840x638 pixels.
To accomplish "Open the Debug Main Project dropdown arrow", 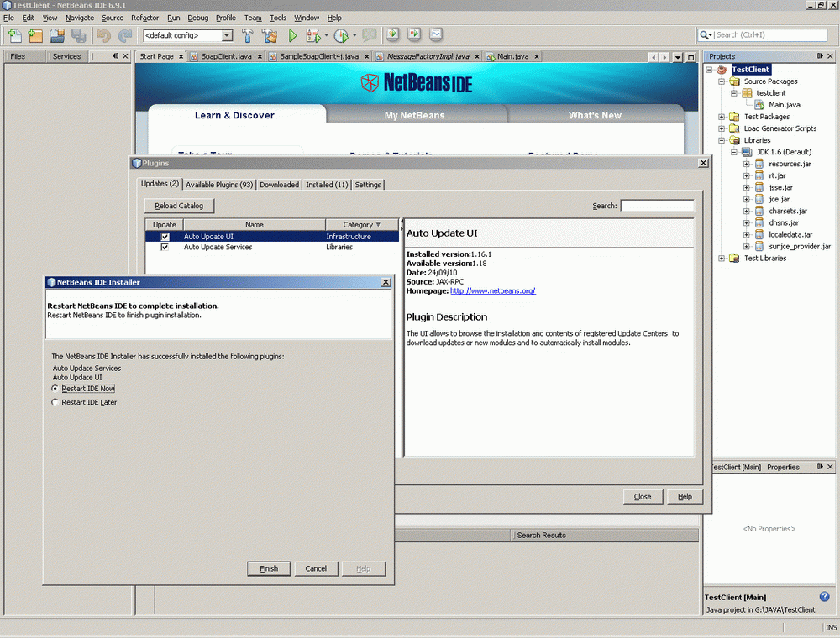I will click(326, 36).
